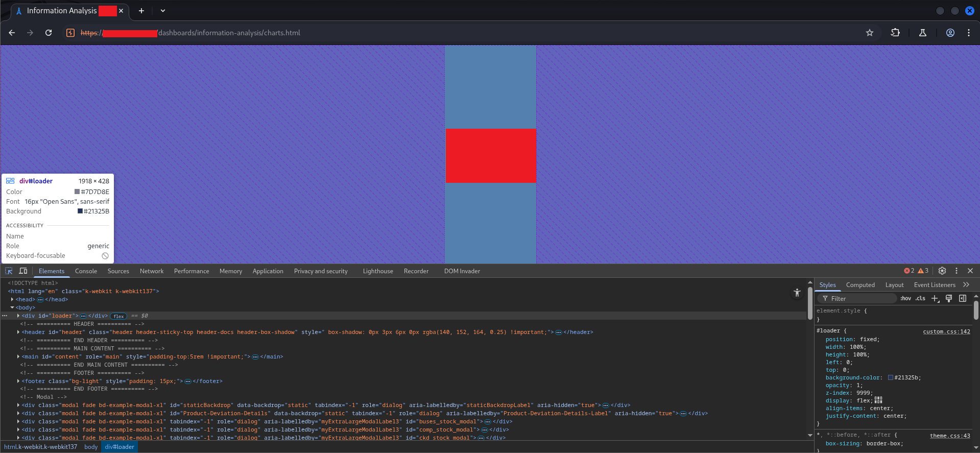Expand the comp_stock_modal div
The image size is (980, 453).
point(18,430)
